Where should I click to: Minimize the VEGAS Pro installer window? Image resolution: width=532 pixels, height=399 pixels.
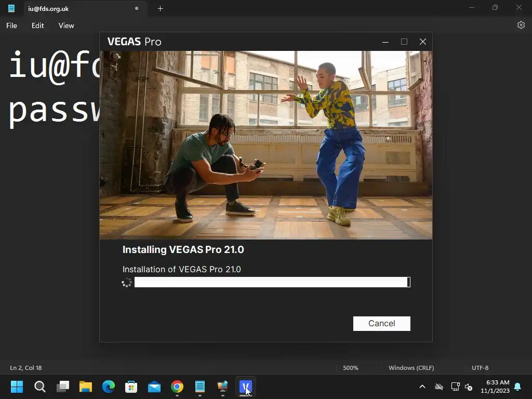pyautogui.click(x=385, y=42)
